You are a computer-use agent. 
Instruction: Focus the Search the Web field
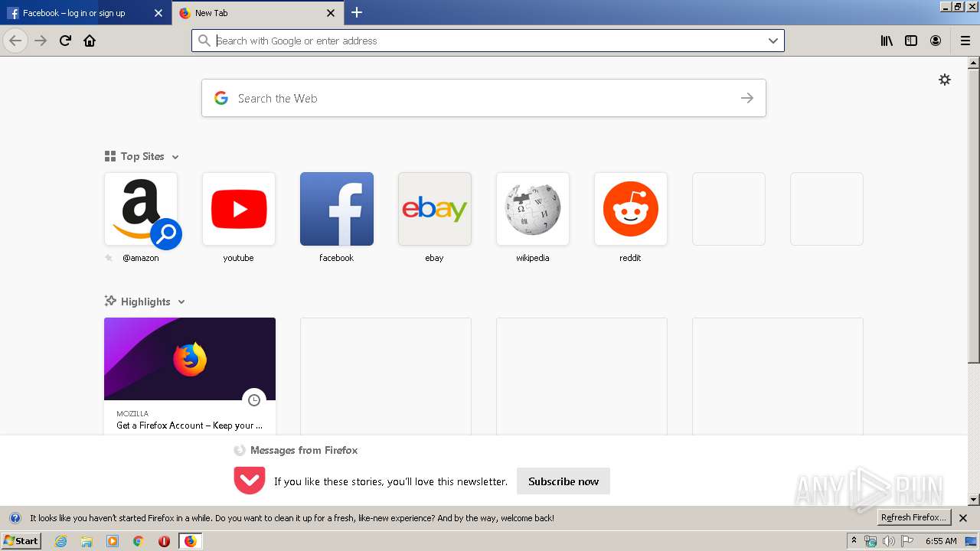coord(484,98)
